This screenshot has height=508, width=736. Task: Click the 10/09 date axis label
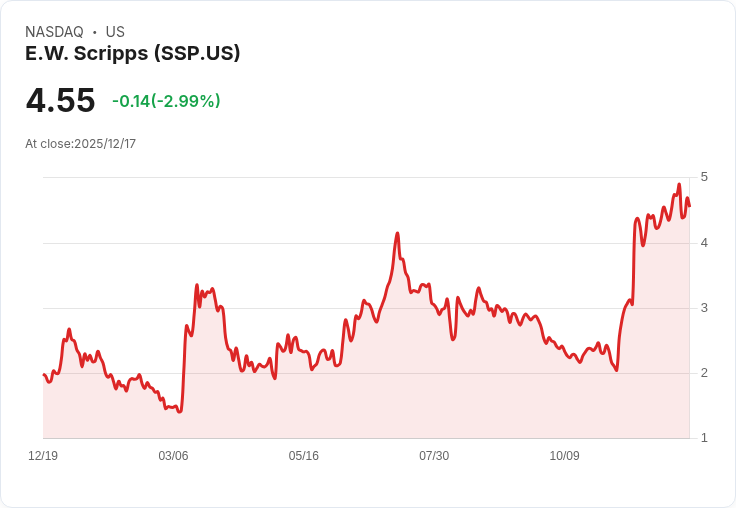point(564,456)
